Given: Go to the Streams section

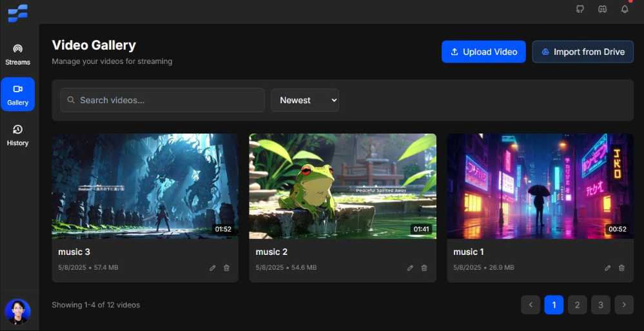Looking at the screenshot, I should [17, 55].
